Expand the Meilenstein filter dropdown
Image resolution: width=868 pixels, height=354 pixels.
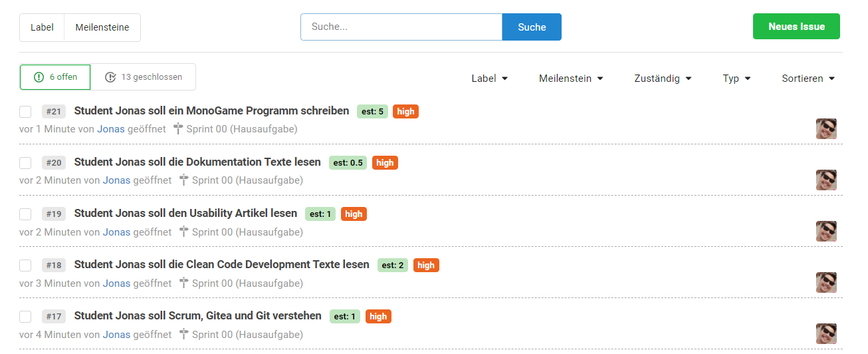point(571,79)
